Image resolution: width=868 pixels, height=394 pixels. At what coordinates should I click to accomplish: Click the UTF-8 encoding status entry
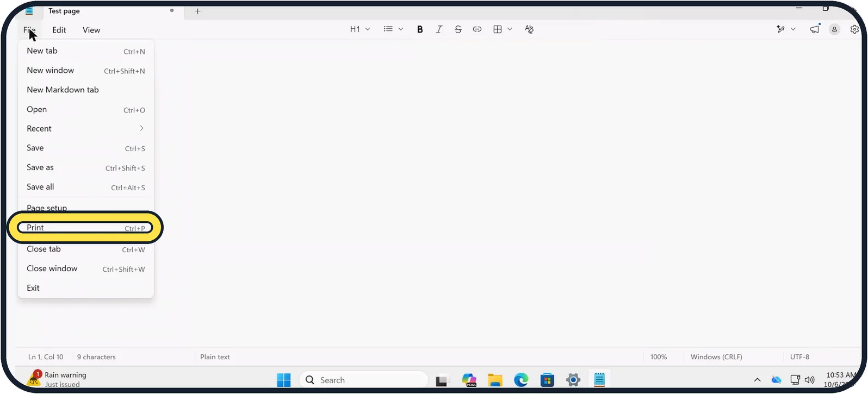click(799, 357)
